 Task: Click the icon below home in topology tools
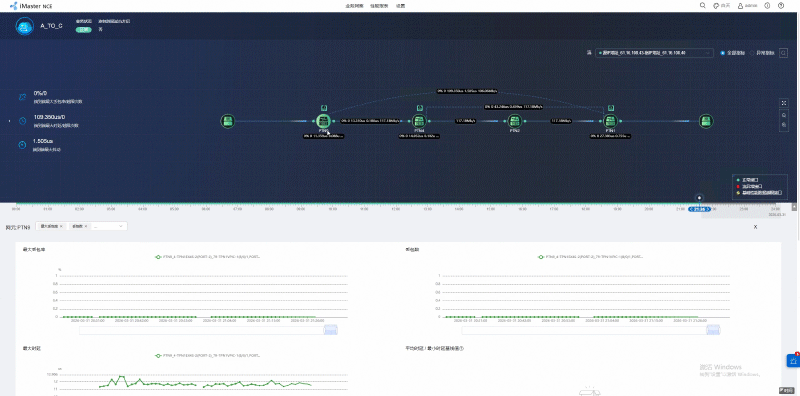[784, 125]
